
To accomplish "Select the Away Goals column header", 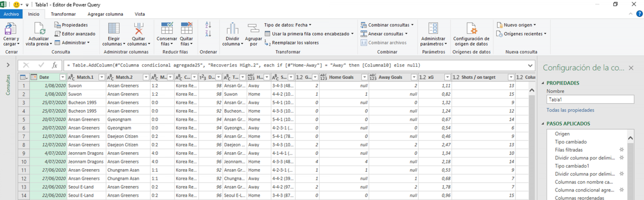I will 393,78.
